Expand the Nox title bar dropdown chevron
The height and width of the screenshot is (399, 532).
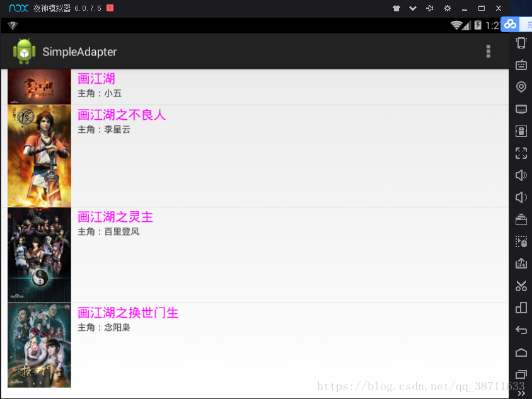point(413,8)
